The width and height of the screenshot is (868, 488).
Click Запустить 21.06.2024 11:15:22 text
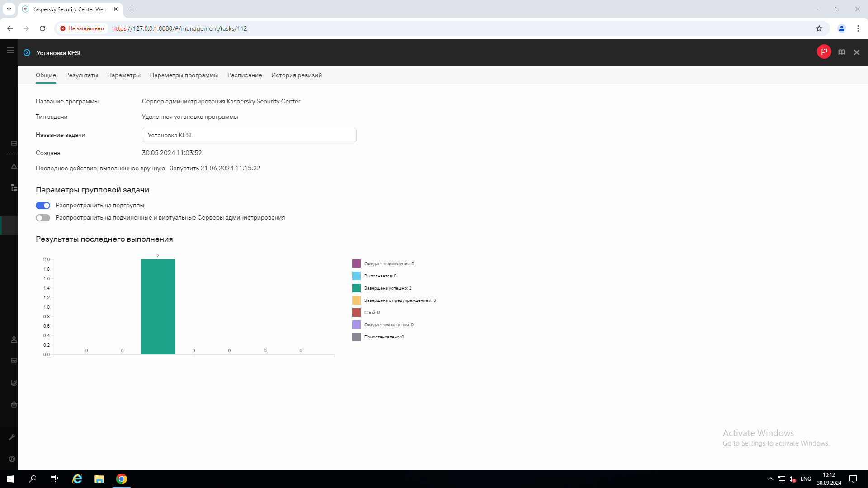[x=215, y=169]
